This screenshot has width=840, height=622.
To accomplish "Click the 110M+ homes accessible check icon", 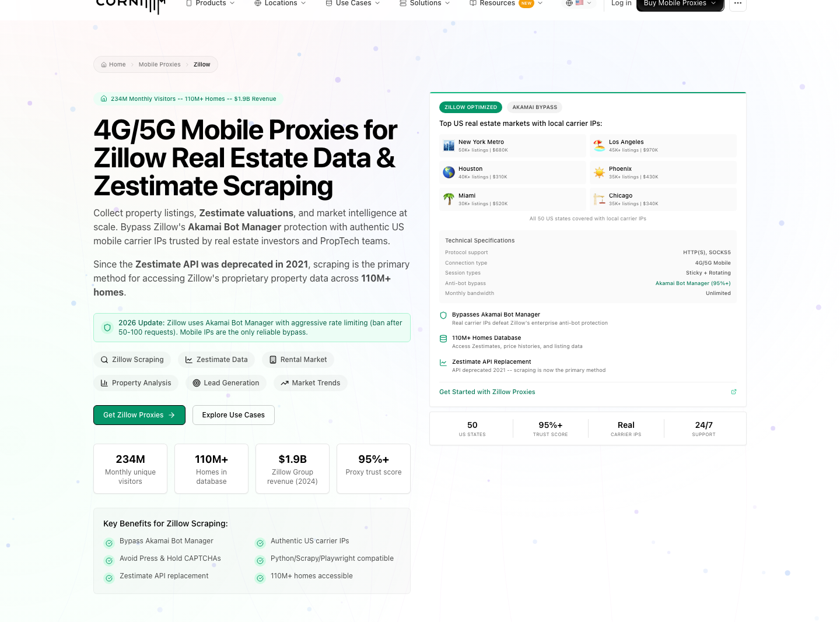I will [260, 578].
